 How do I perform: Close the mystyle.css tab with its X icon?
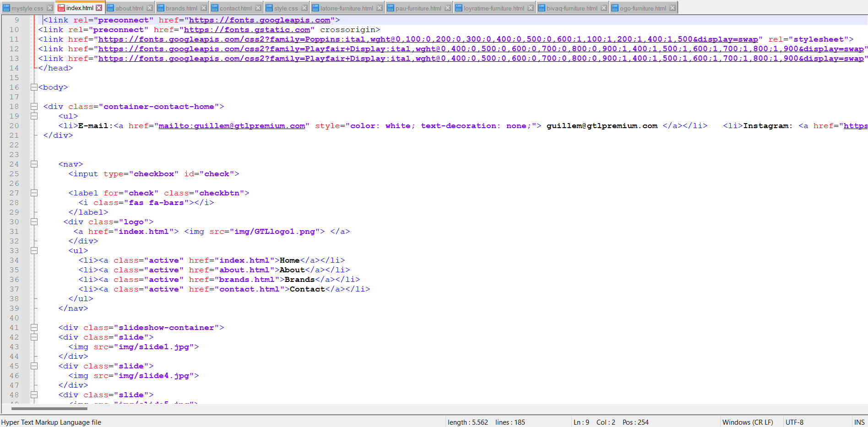click(x=50, y=8)
